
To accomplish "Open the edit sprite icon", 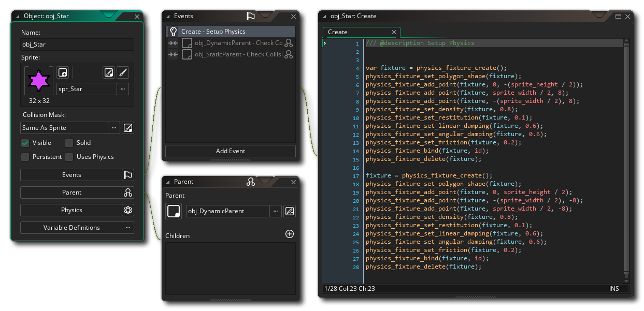I will [108, 72].
